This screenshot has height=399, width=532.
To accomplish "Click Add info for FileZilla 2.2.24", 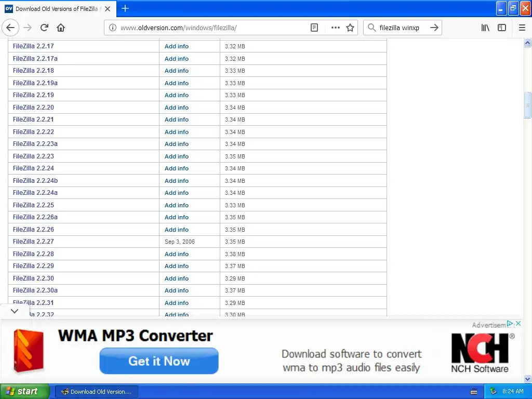I will [x=177, y=168].
